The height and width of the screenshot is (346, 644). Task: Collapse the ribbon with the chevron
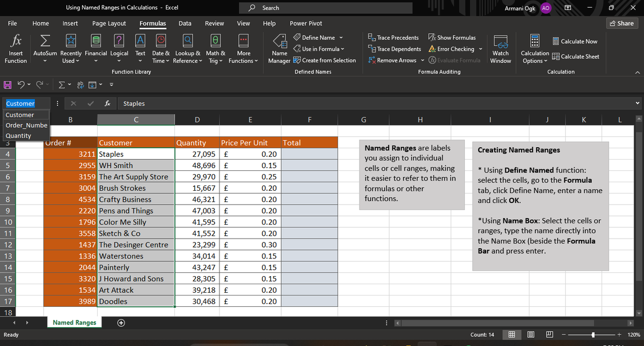pyautogui.click(x=638, y=72)
